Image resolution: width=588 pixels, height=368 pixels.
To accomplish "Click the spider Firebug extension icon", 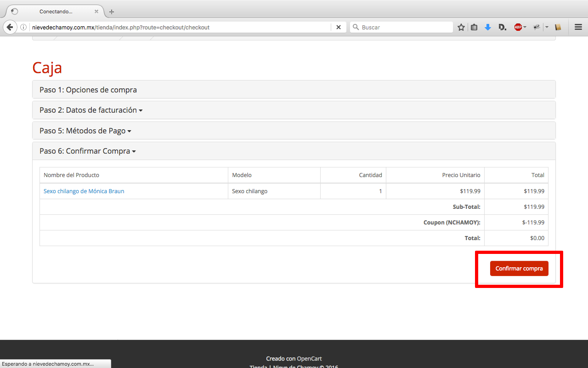I will [x=537, y=27].
